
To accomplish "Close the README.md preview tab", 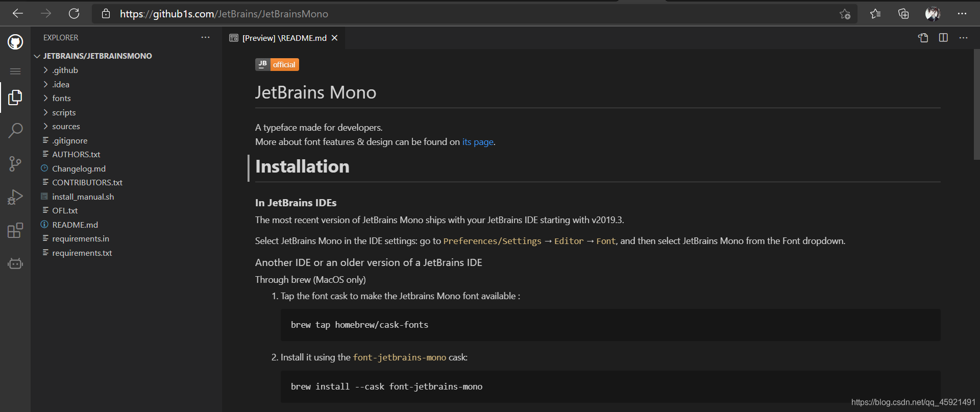I will pyautogui.click(x=335, y=38).
